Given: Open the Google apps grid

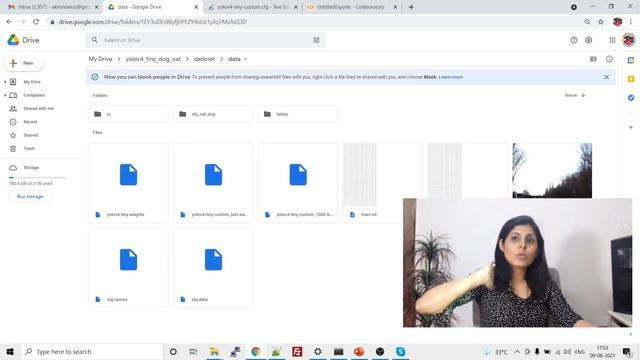Looking at the screenshot, I should [612, 40].
